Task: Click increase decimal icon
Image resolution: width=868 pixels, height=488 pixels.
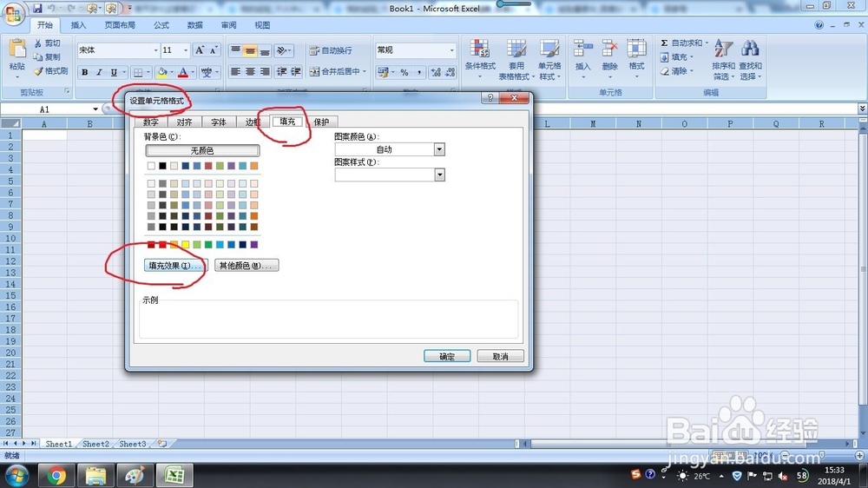Action: [x=436, y=72]
